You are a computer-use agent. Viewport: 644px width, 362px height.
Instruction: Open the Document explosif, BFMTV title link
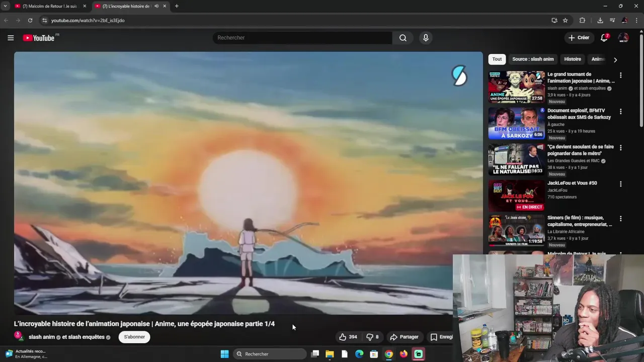tap(579, 114)
